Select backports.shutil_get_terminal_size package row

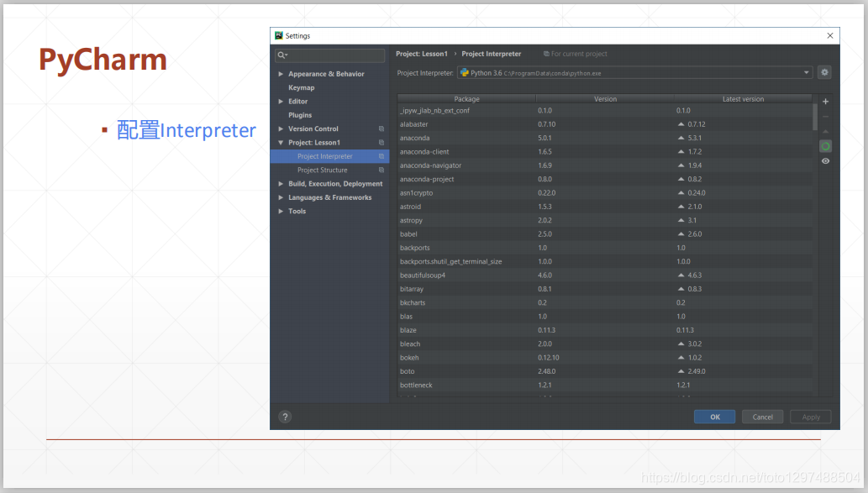coord(604,262)
